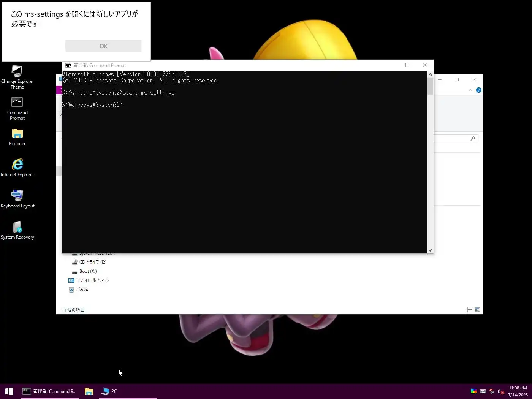Switch Explorer to large icons view

[477, 310]
